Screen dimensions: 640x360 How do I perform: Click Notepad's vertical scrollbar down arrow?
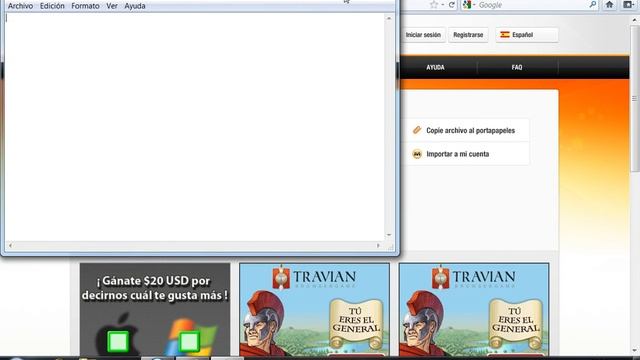coord(389,235)
